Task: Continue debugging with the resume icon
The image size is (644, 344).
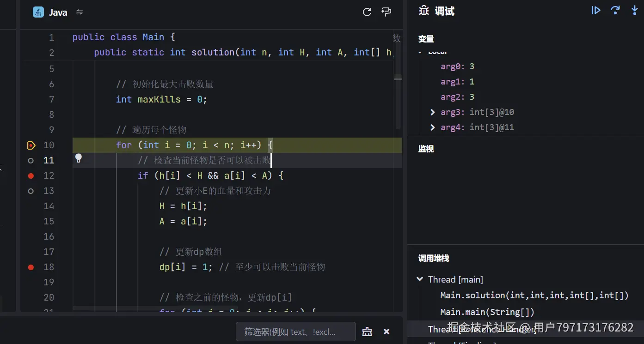Action: pos(596,10)
